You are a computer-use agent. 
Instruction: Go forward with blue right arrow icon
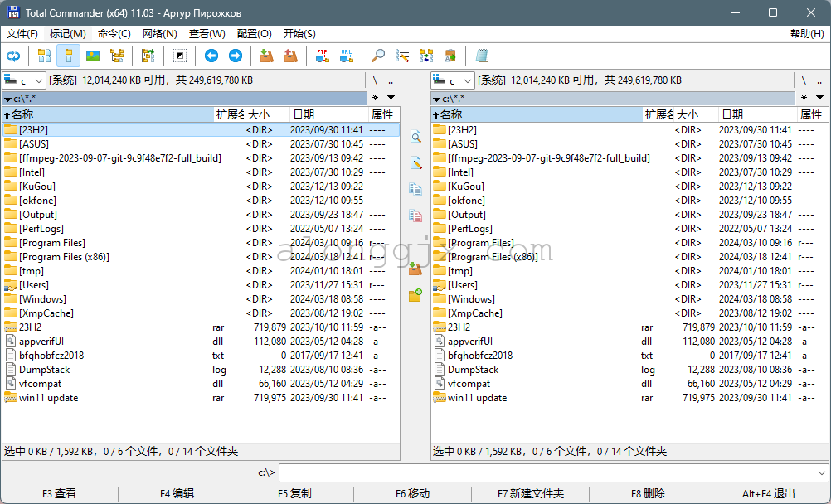(236, 56)
